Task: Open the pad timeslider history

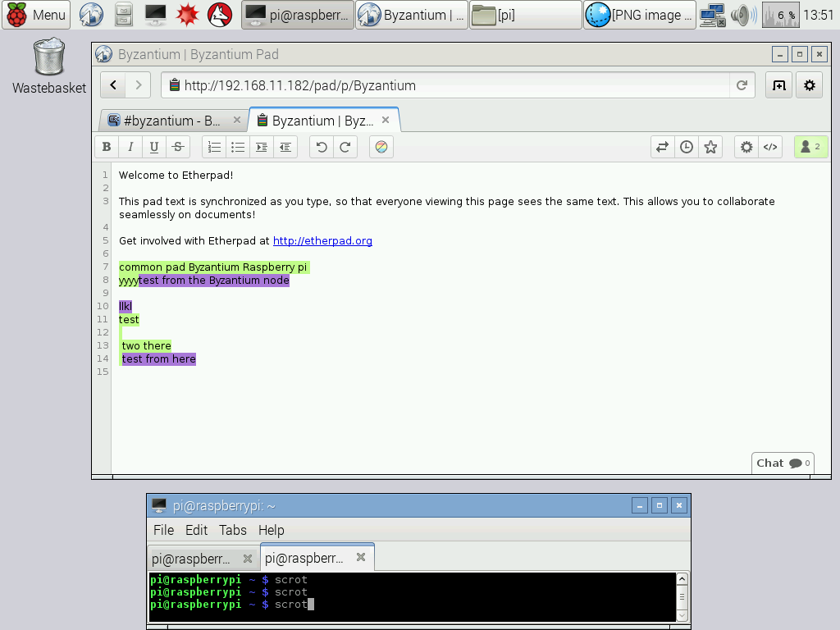Action: [687, 147]
